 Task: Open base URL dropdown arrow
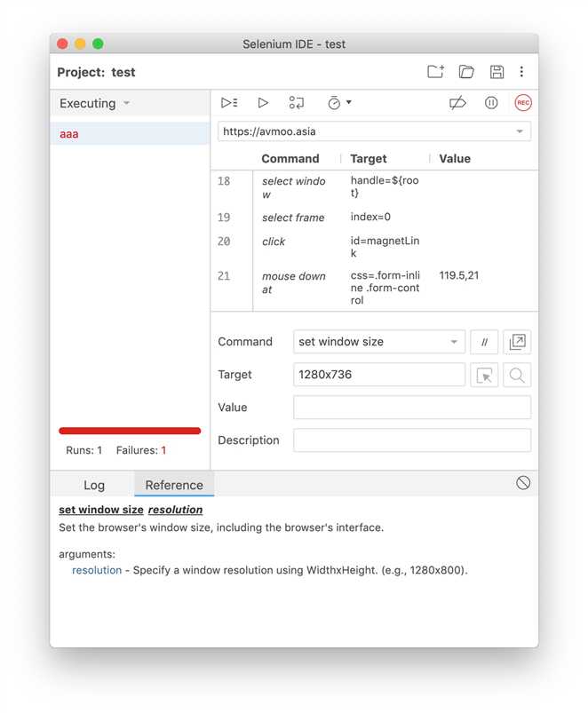pyautogui.click(x=520, y=131)
